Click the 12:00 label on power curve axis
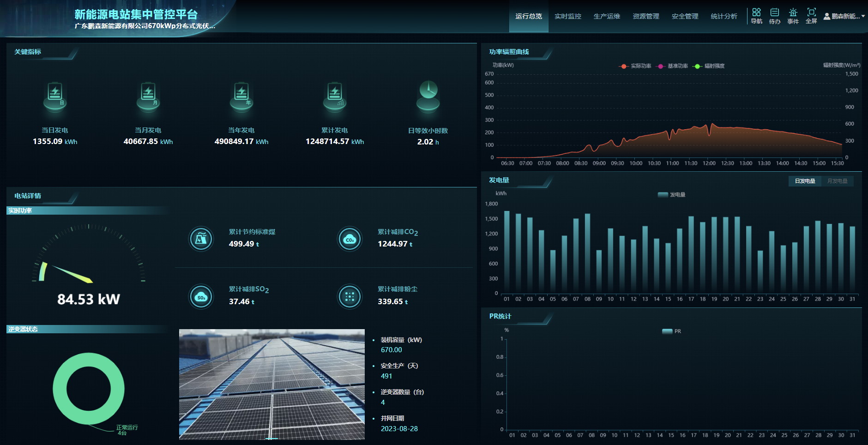 coord(709,163)
